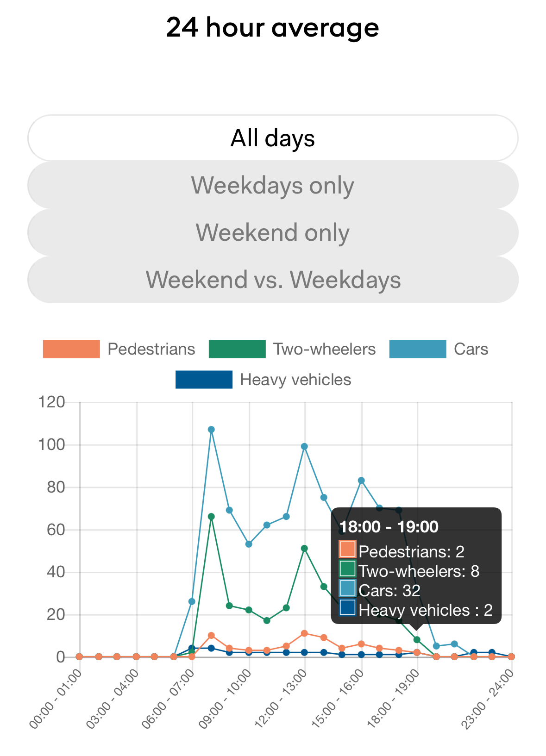546x756 pixels.
Task: Click Pedestrians point at 12:00 - 13:00
Action: 304,633
